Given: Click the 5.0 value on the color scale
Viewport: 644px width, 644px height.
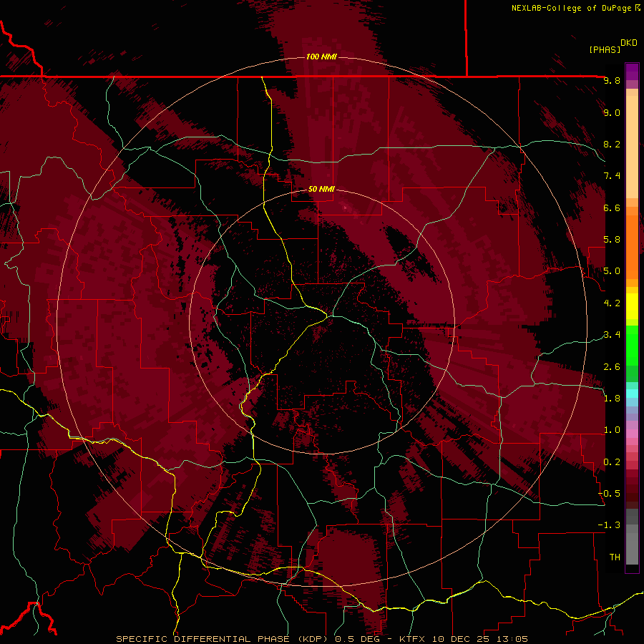Looking at the screenshot, I should click(612, 271).
